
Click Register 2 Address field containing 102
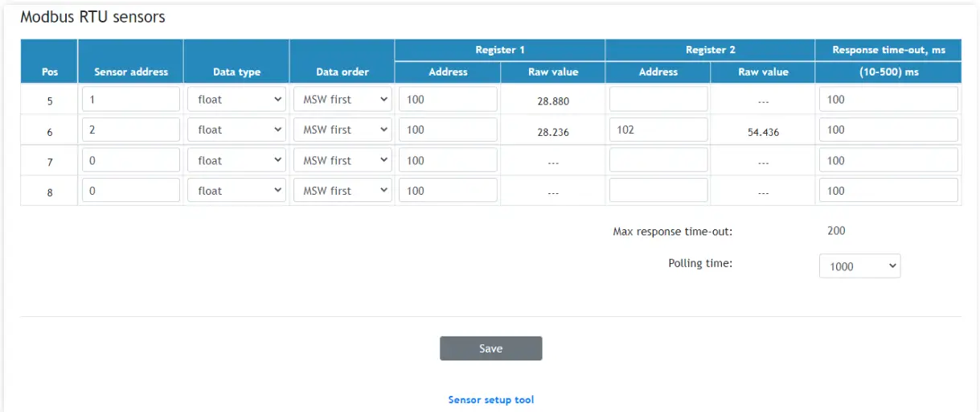[658, 130]
